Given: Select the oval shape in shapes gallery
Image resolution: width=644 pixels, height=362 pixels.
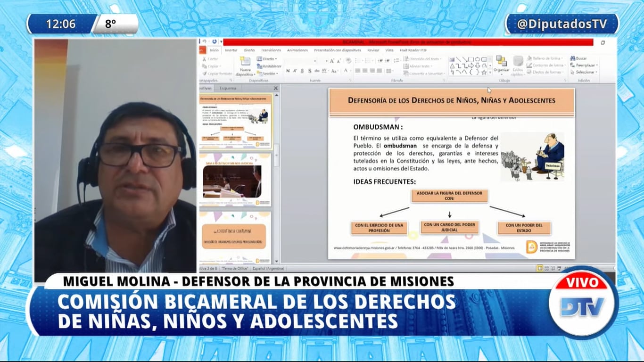Looking at the screenshot, I should pos(477,59).
